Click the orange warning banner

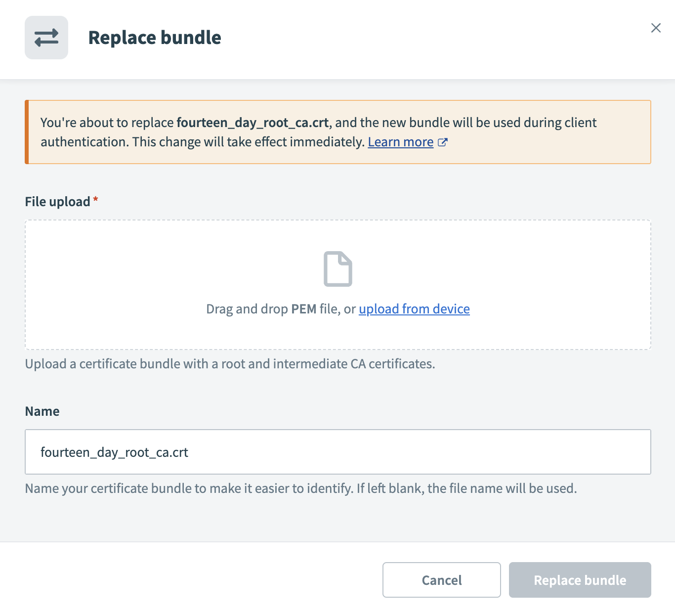pyautogui.click(x=337, y=132)
